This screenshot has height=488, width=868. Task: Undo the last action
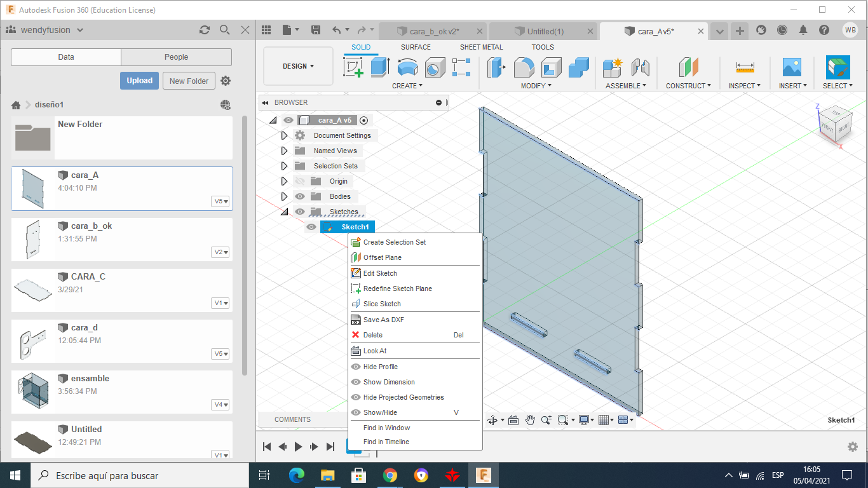(337, 30)
